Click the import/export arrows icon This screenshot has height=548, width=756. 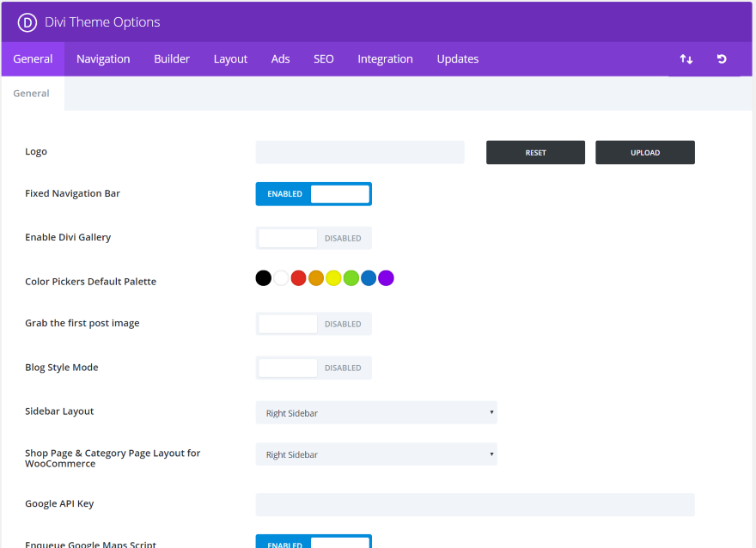(686, 59)
